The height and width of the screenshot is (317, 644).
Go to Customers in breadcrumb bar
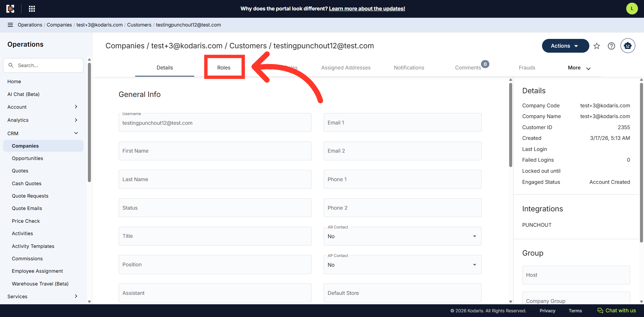[x=139, y=25]
